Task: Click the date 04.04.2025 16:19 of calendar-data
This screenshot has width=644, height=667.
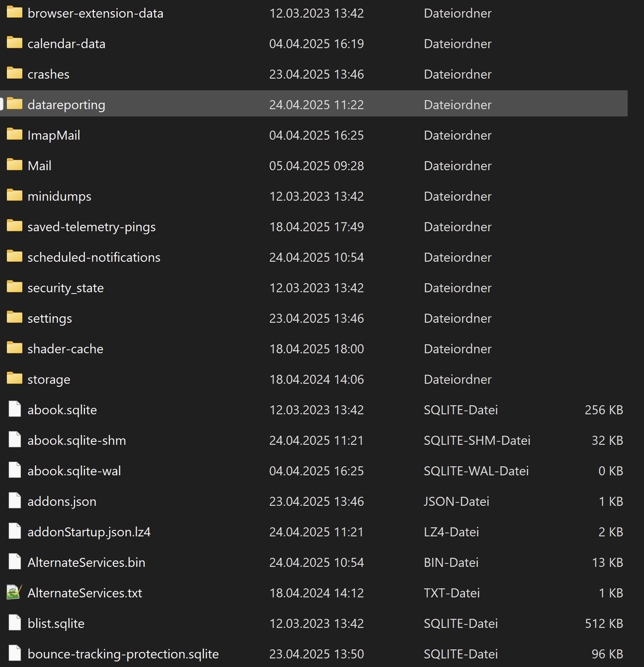Action: coord(317,44)
